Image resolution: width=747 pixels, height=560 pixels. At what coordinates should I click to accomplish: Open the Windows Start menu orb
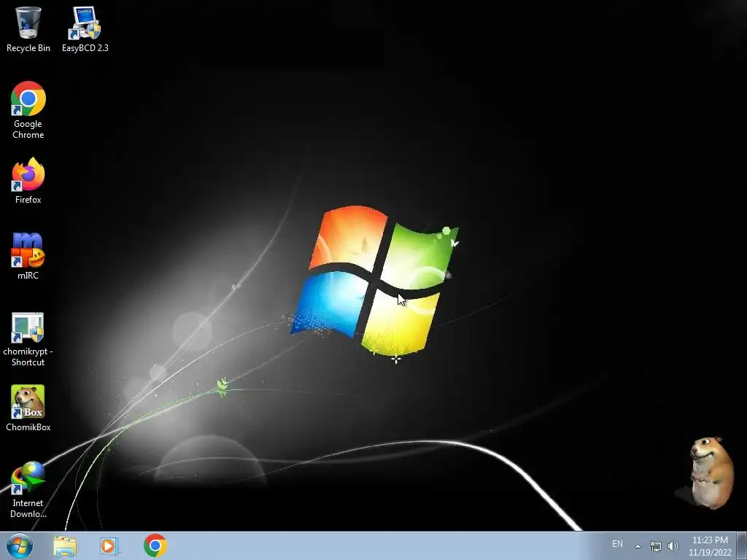[x=20, y=545]
